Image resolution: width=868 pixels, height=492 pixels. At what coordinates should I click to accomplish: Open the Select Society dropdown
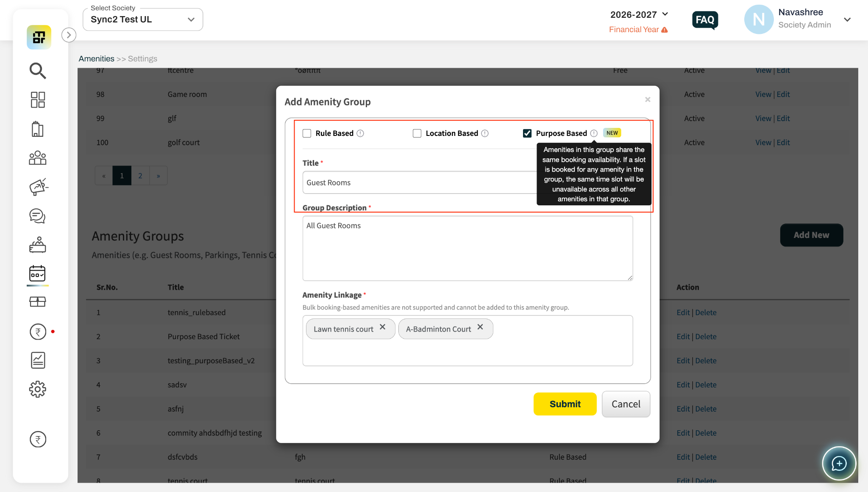143,19
